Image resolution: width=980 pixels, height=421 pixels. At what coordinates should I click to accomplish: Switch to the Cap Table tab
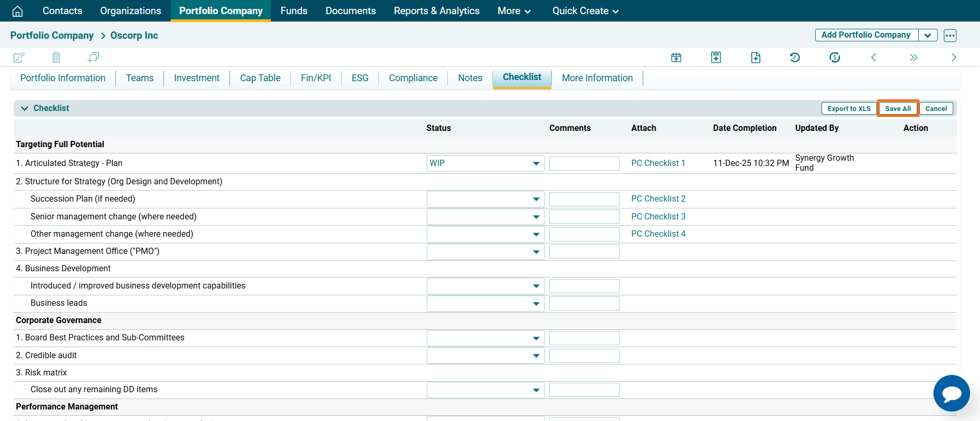click(x=260, y=78)
